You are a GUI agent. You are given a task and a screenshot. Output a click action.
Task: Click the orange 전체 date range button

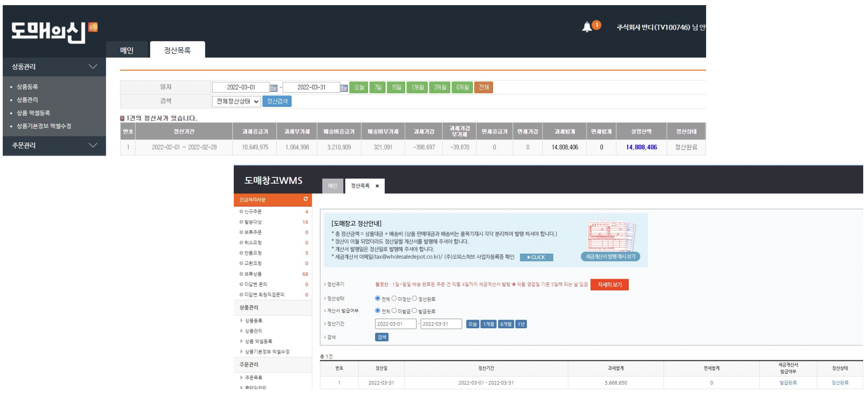pyautogui.click(x=483, y=87)
